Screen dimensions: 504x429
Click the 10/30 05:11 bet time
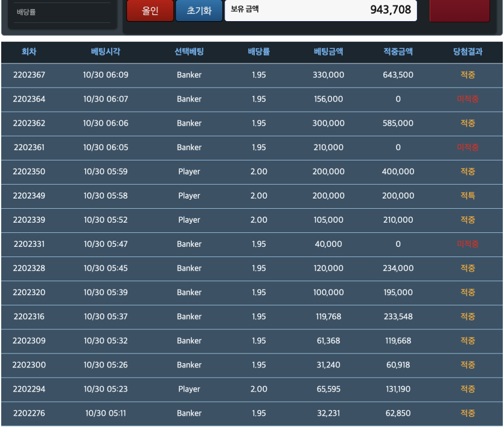[106, 413]
